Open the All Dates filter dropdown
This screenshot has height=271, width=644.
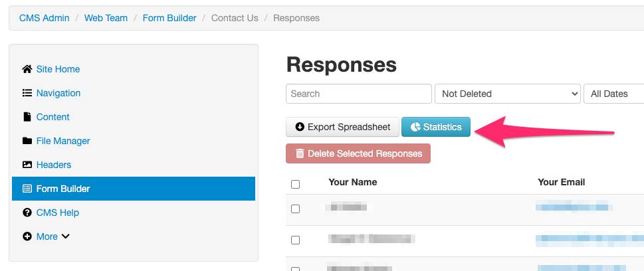pos(615,94)
